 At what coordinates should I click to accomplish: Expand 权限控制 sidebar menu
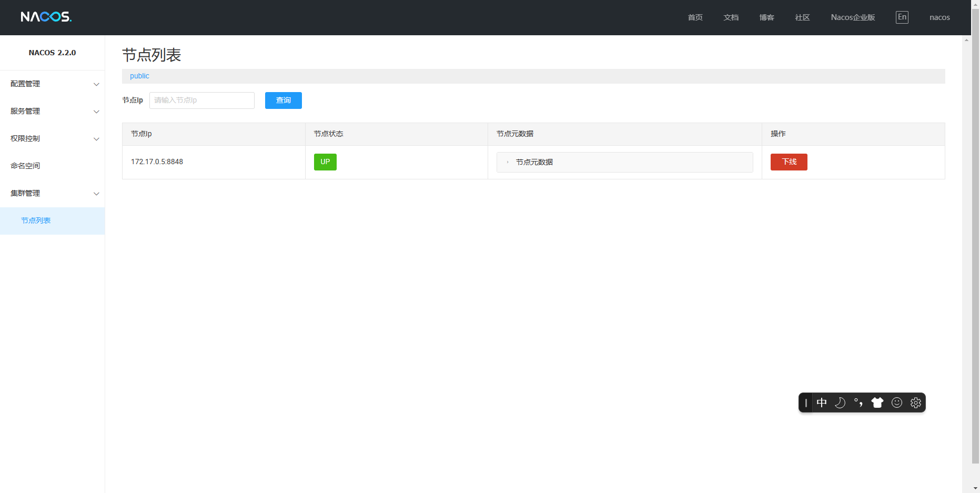tap(53, 139)
